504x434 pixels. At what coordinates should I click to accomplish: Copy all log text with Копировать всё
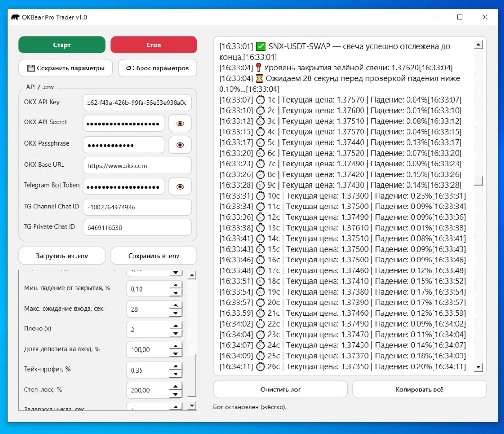pyautogui.click(x=419, y=390)
